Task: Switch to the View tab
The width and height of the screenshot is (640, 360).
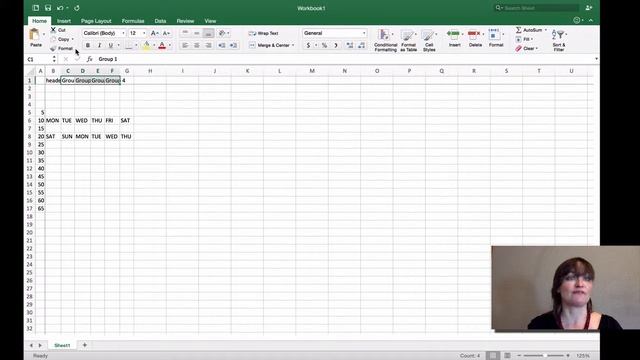Action: (x=210, y=21)
